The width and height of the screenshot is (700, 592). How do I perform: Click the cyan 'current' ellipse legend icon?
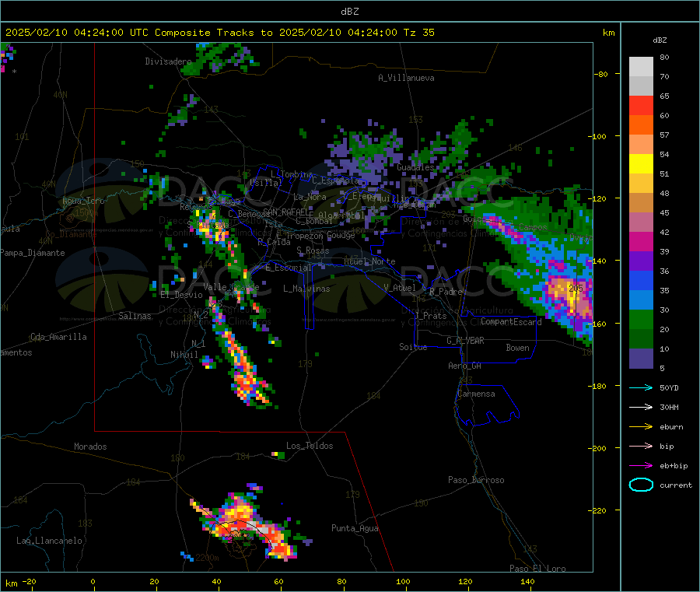(641, 485)
